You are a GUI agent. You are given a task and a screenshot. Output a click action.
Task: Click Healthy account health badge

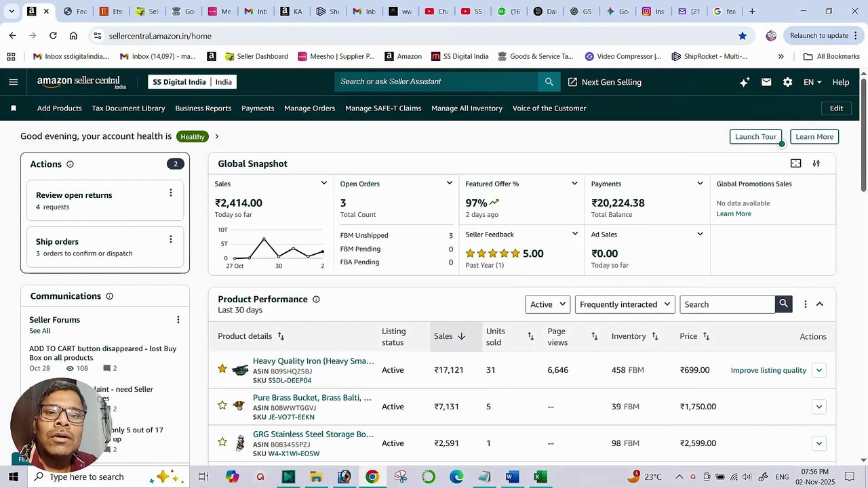193,136
